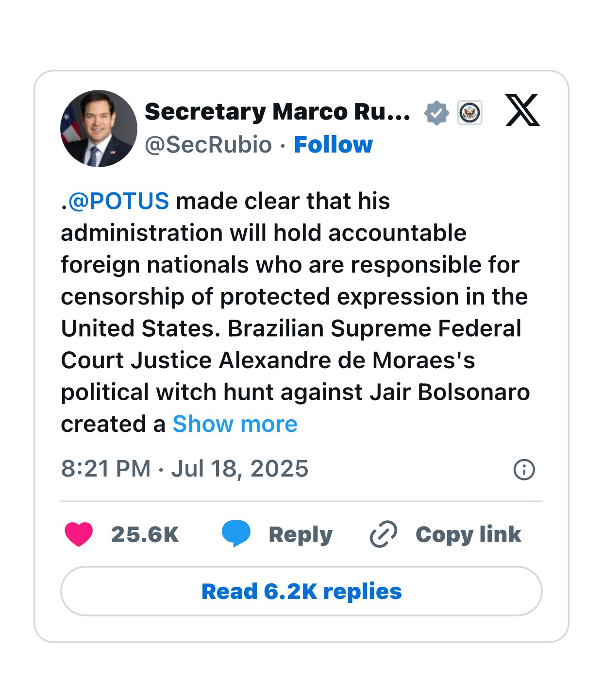Click the line mentioning Jair Bolsonaro
The height and width of the screenshot is (700, 603).
click(295, 392)
